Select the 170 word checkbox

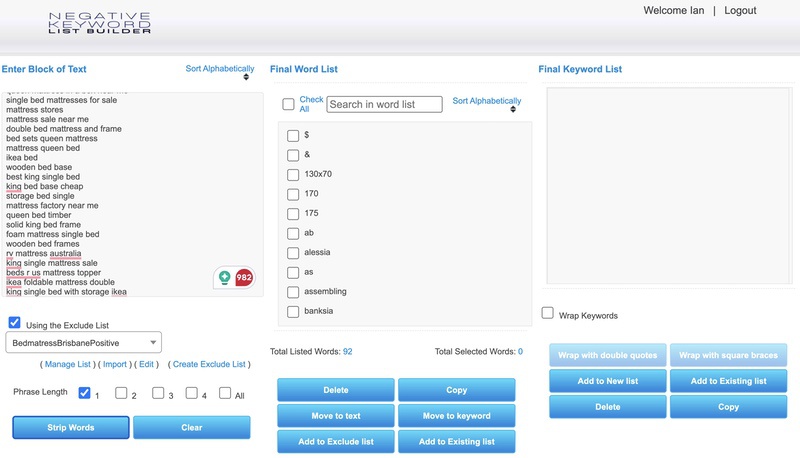pyautogui.click(x=293, y=194)
